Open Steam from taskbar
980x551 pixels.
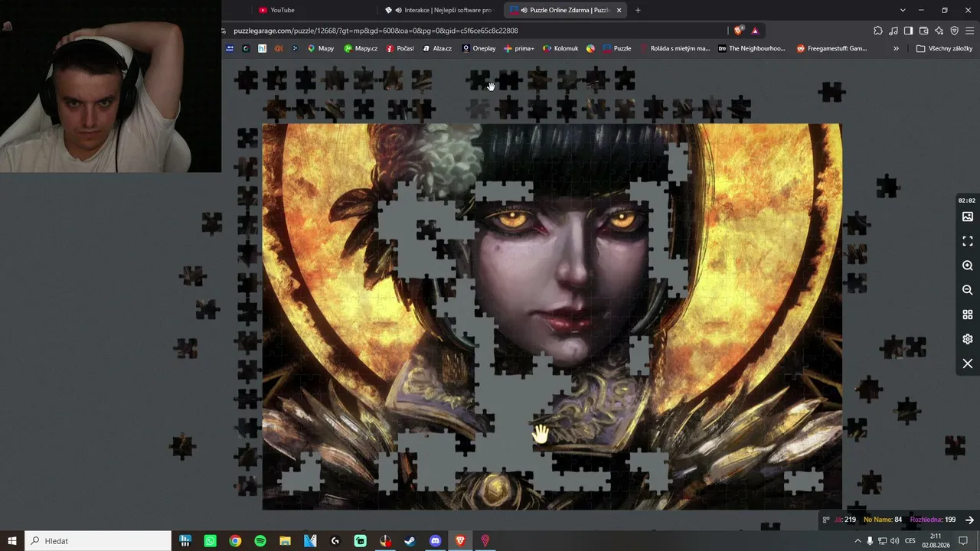pos(410,541)
